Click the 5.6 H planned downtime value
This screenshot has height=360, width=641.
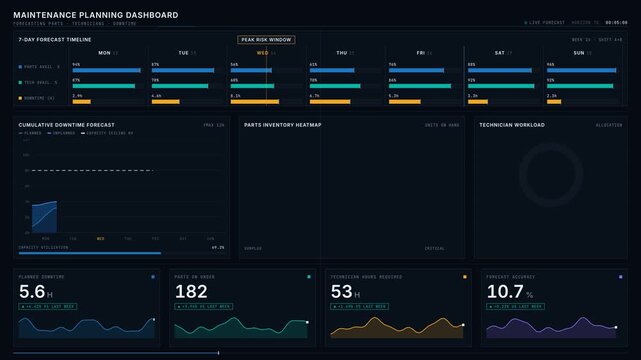pos(36,292)
